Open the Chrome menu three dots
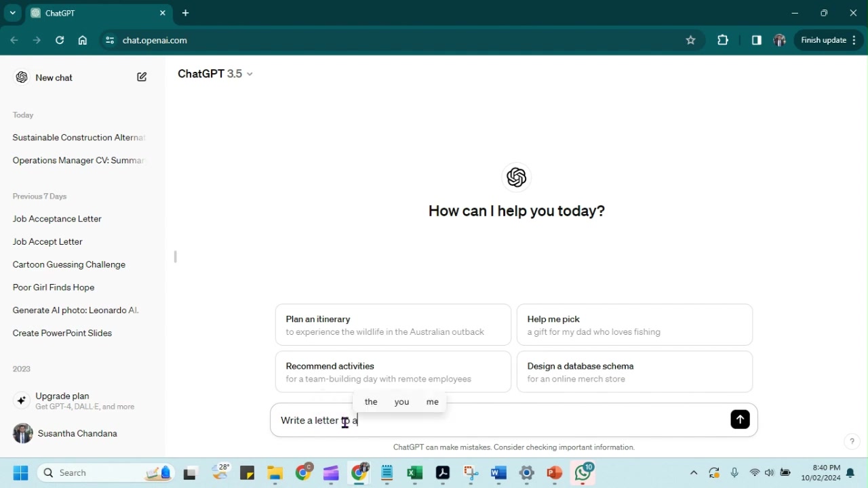Viewport: 868px width, 488px height. click(854, 40)
